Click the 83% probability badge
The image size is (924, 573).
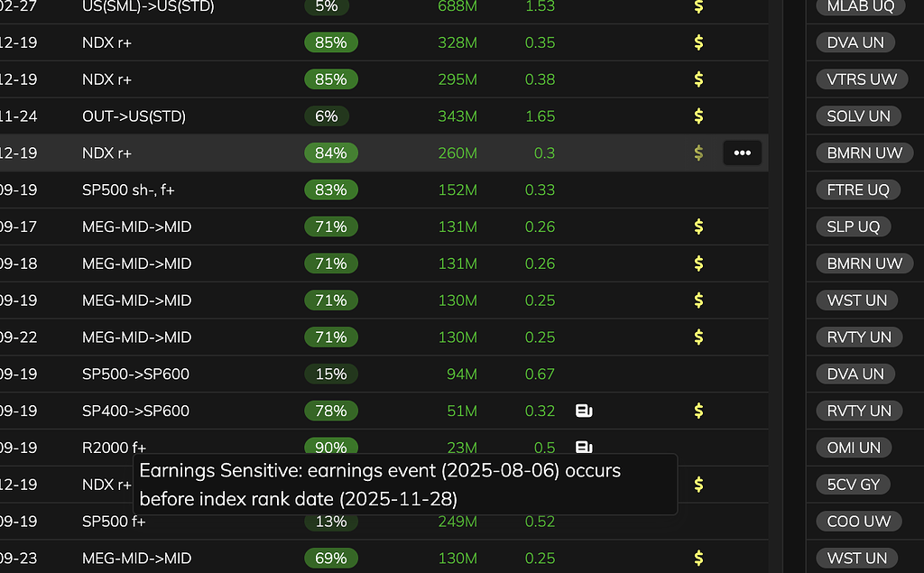331,190
